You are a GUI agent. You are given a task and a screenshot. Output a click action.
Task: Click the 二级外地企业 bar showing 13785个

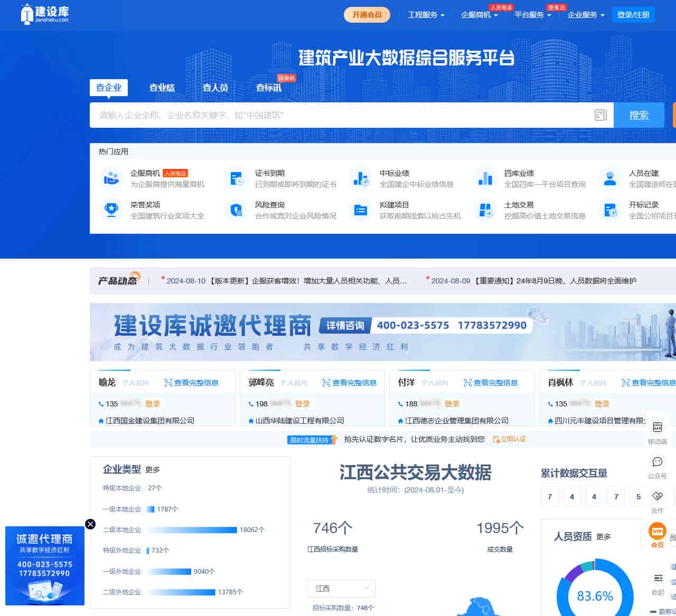click(181, 592)
